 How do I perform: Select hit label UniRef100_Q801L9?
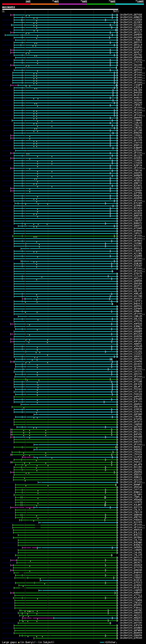131,45
